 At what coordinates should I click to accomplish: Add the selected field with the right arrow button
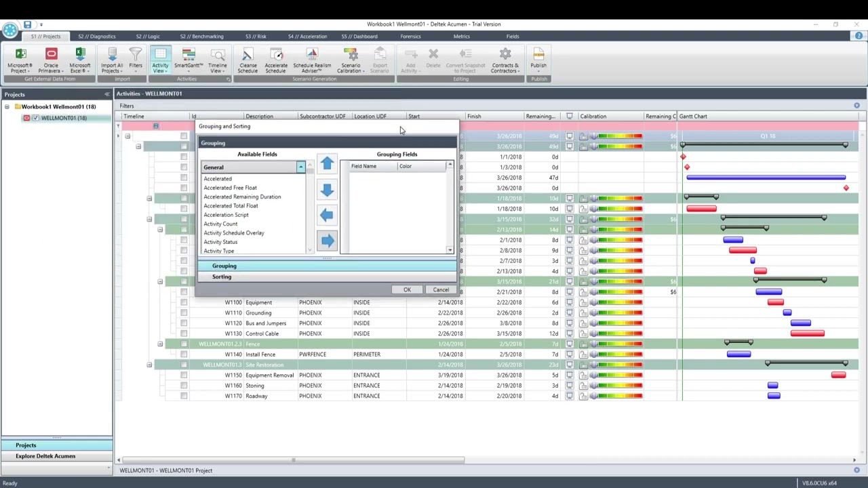click(x=327, y=241)
